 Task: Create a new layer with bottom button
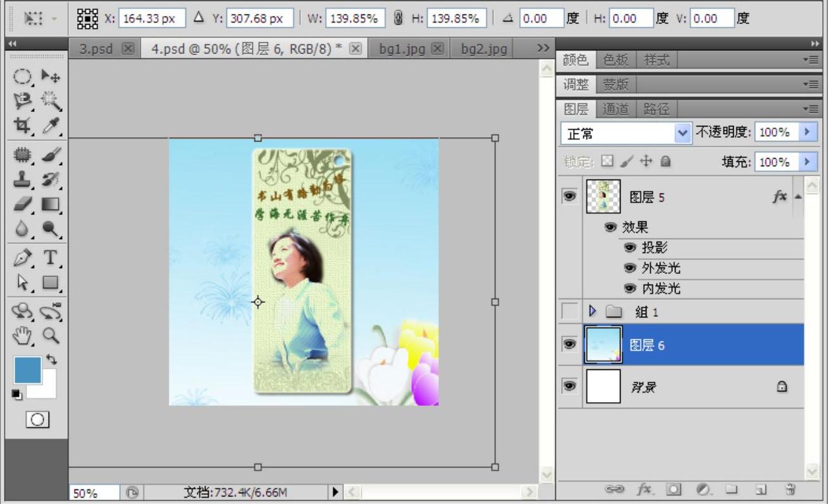[762, 489]
